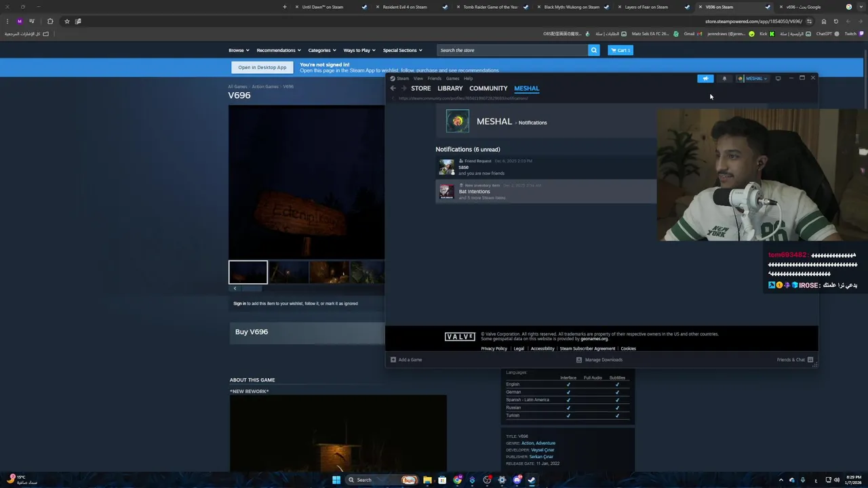Open the Cart button on Steam store

tap(620, 50)
